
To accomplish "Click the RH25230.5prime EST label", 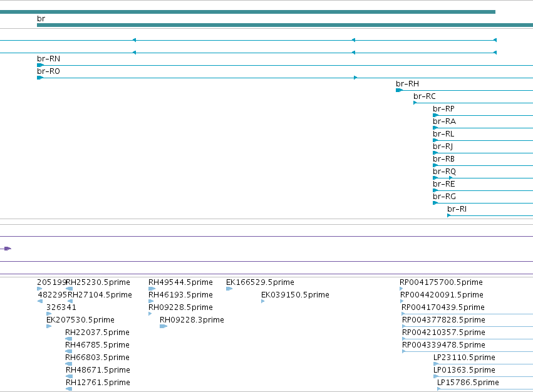I will click(x=98, y=282).
